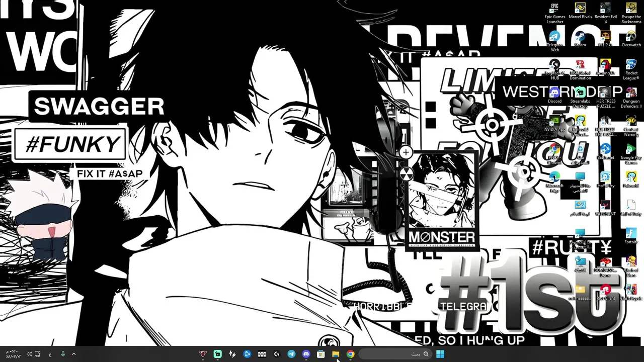Click the Microsoft Edge desktop icon

(x=555, y=183)
